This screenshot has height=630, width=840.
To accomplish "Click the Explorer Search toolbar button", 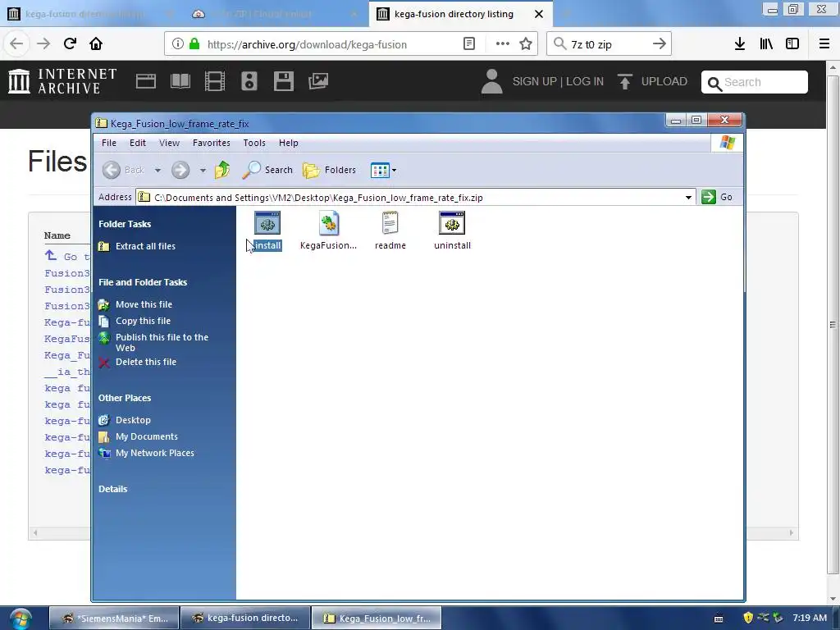I will 267,170.
